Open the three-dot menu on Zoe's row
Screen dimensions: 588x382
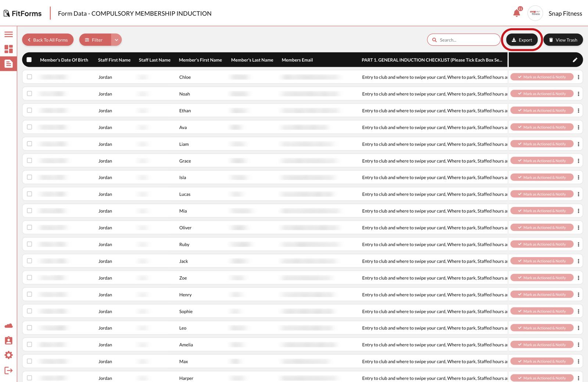point(578,278)
